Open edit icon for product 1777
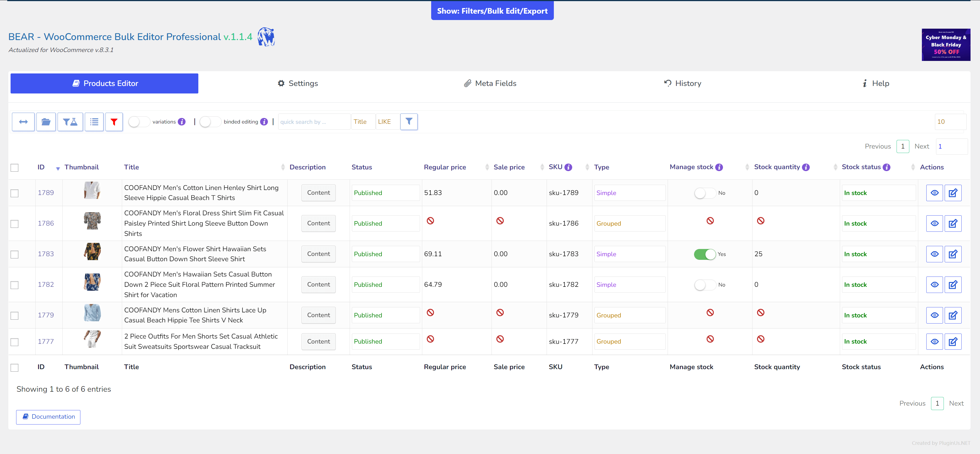 953,341
